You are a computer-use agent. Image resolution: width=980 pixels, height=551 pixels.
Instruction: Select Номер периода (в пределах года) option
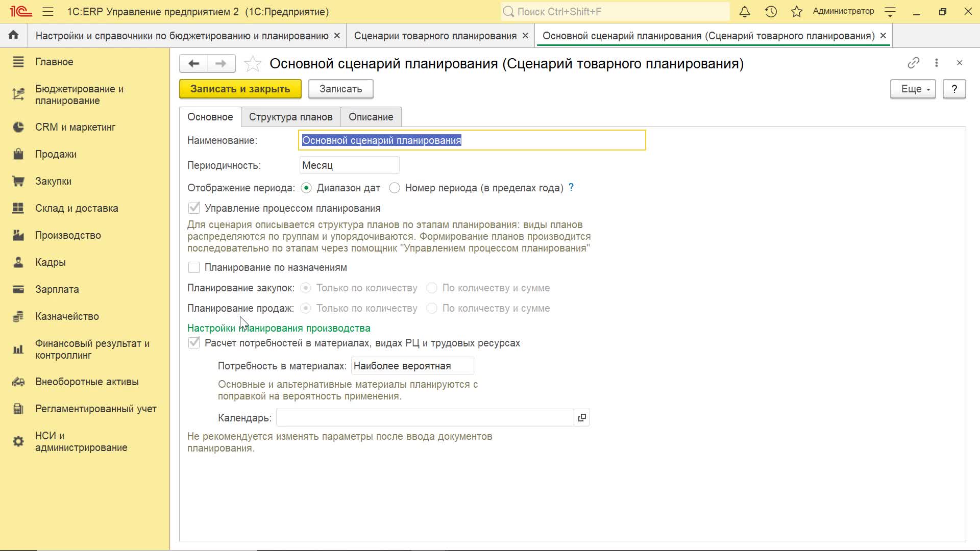click(x=395, y=188)
